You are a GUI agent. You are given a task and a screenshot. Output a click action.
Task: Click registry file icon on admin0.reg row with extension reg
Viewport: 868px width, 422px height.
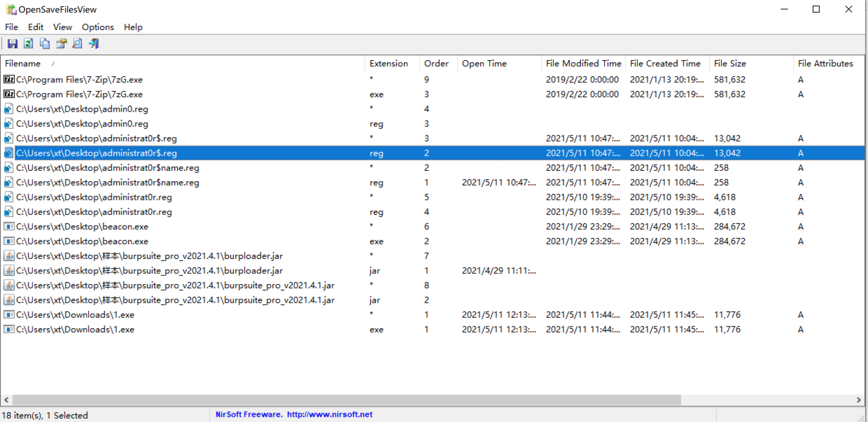(9, 123)
